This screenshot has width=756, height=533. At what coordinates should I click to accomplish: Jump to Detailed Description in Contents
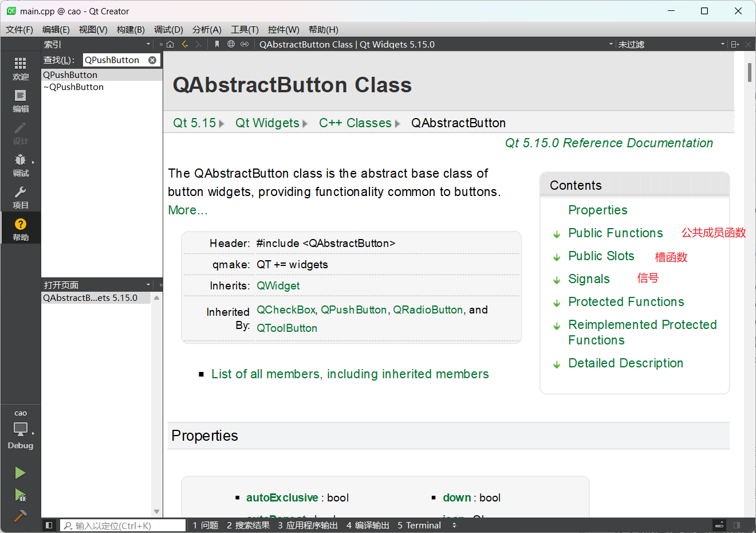coord(625,363)
